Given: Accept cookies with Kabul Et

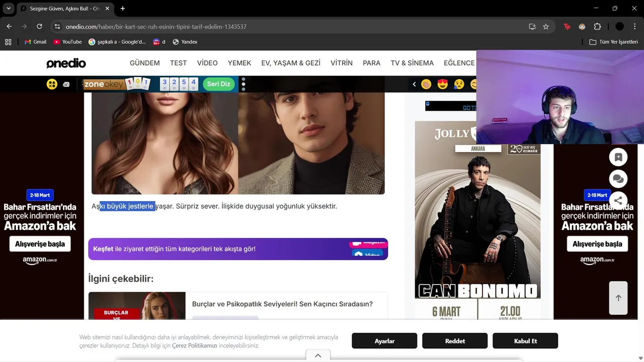Looking at the screenshot, I should (x=525, y=341).
